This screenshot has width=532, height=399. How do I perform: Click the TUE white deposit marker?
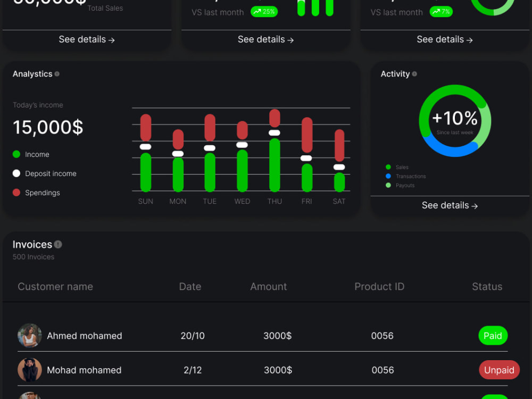click(x=210, y=148)
